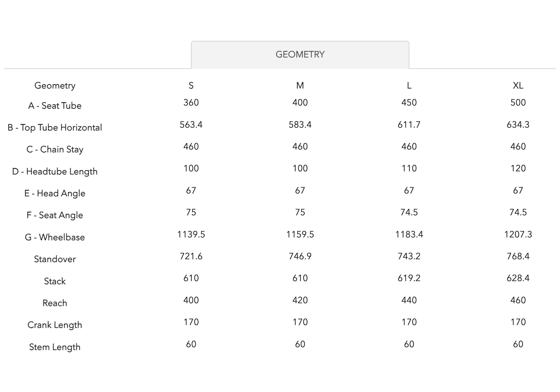Viewport: 560px width, 392px height.
Task: Select the A - Seat Tube row label
Action: (x=55, y=106)
